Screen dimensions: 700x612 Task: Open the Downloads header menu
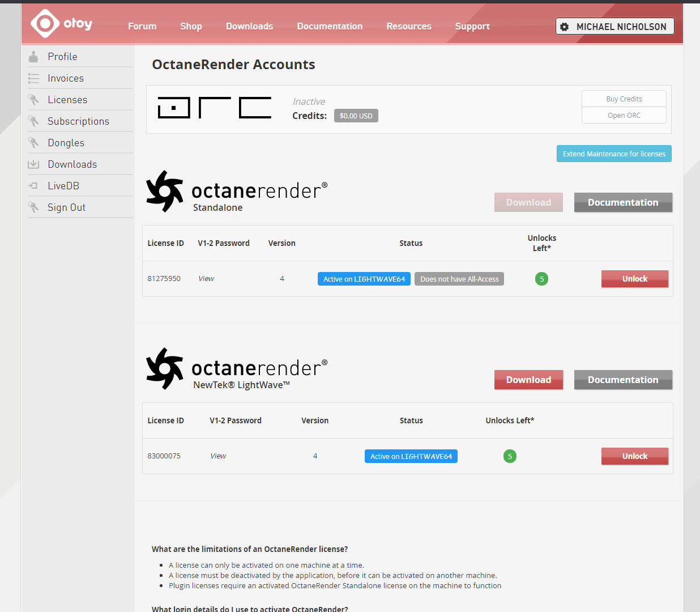tap(249, 26)
